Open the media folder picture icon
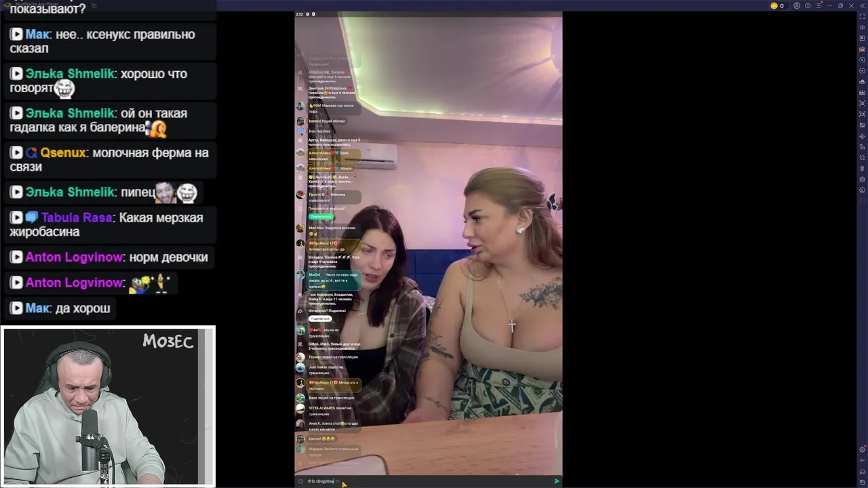This screenshot has height=488, width=868. [x=863, y=125]
